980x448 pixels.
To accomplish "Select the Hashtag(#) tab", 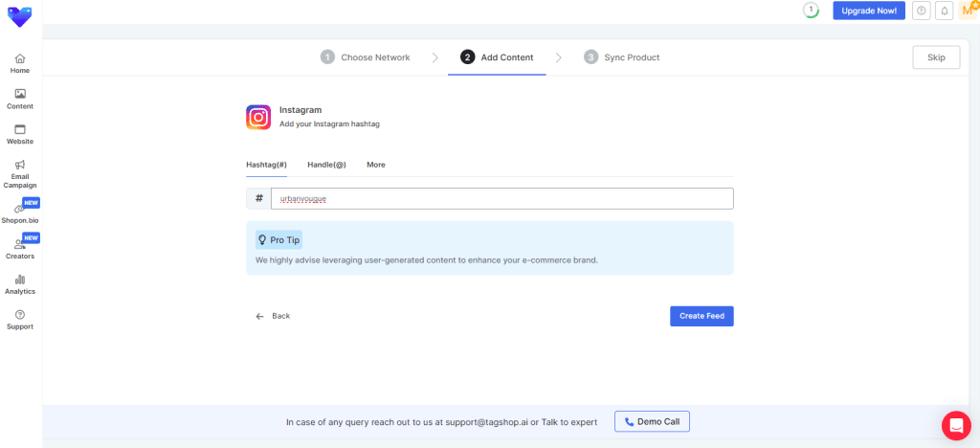I will (x=267, y=165).
